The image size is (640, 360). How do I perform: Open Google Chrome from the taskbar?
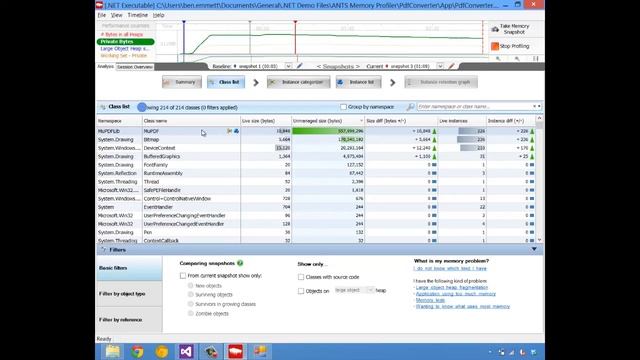point(137,351)
